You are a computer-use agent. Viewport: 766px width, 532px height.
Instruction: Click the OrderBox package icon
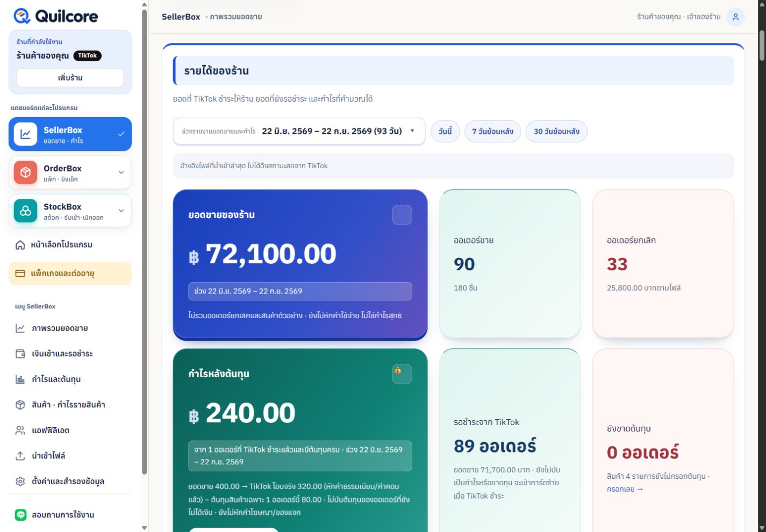pyautogui.click(x=25, y=172)
